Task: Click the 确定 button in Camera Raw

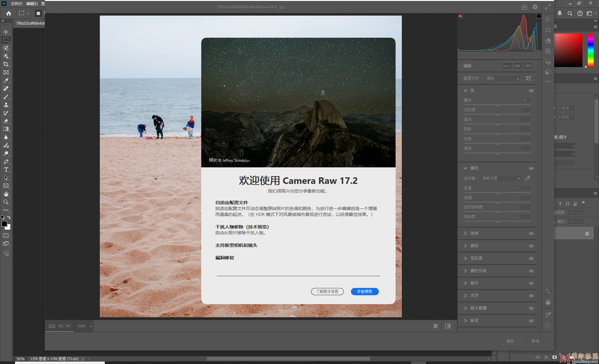Action: 510,341
